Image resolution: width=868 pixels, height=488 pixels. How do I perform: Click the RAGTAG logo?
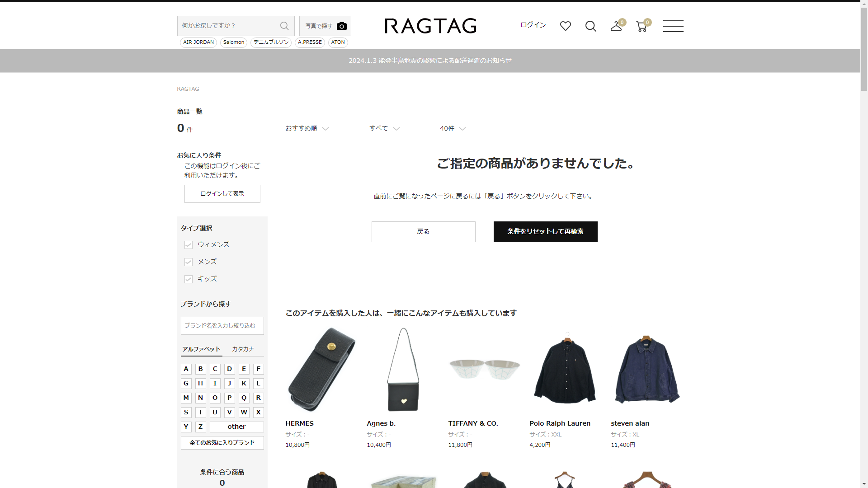pos(430,26)
